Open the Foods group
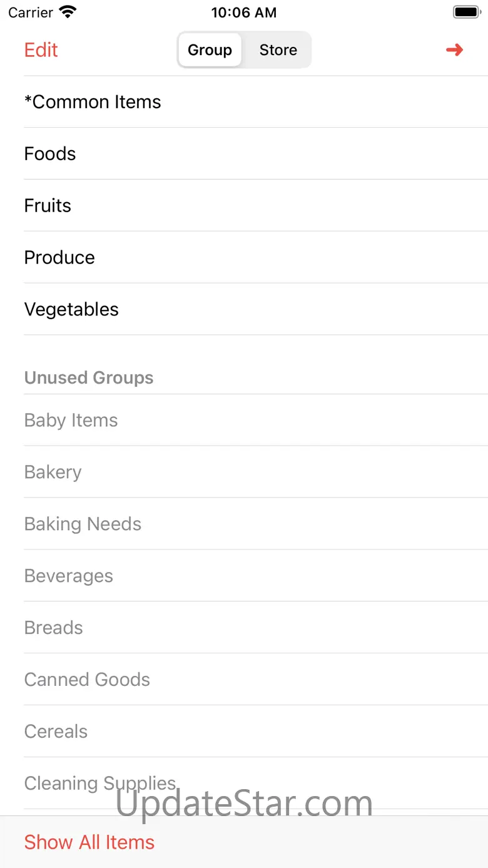This screenshot has width=488, height=868. (x=50, y=154)
